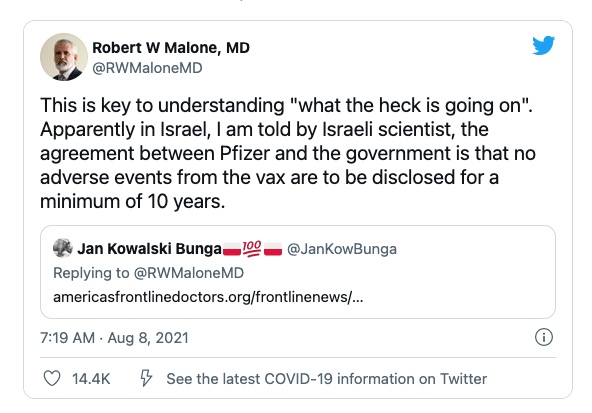Open the tweet info circle icon
The image size is (592, 413).
coord(544,337)
